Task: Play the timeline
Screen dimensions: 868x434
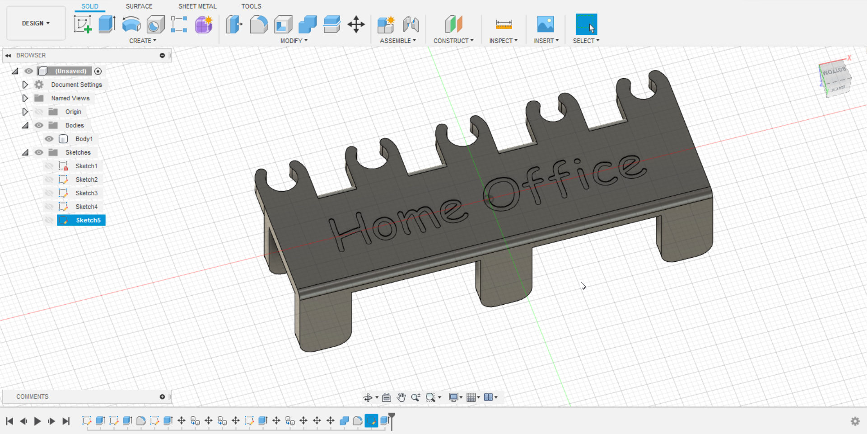Action: click(x=37, y=421)
